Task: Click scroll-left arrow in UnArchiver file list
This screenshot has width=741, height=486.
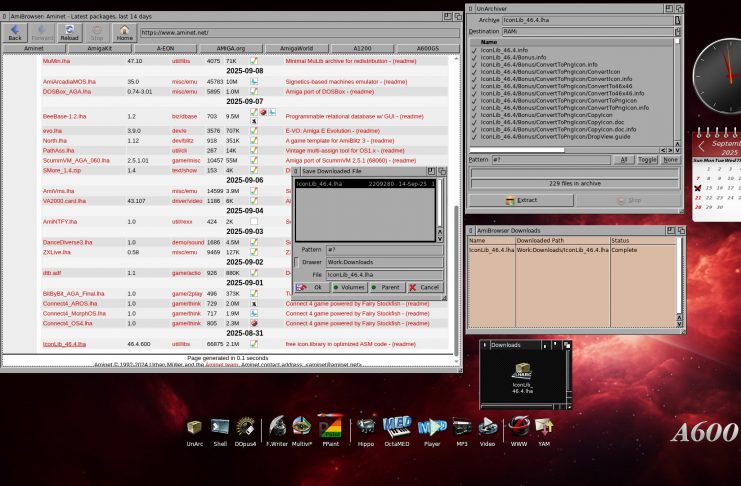Action: click(x=663, y=150)
